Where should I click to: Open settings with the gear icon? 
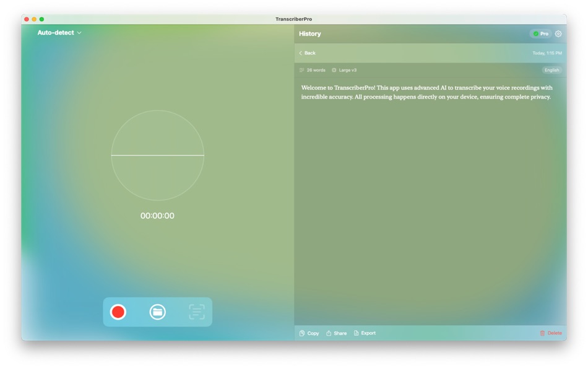558,33
